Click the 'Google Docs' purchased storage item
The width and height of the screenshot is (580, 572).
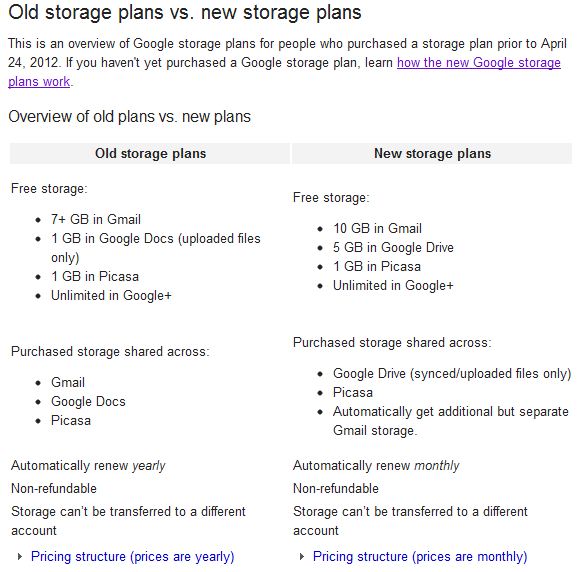[x=88, y=401]
